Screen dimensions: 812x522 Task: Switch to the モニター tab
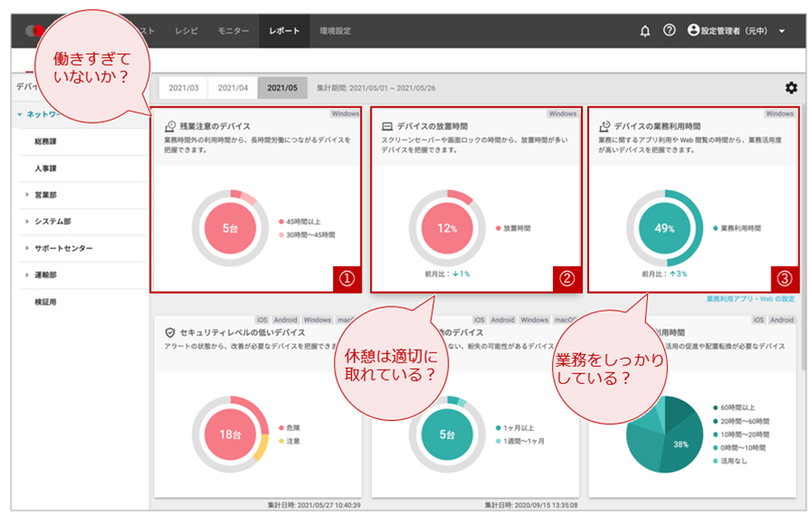(x=232, y=30)
